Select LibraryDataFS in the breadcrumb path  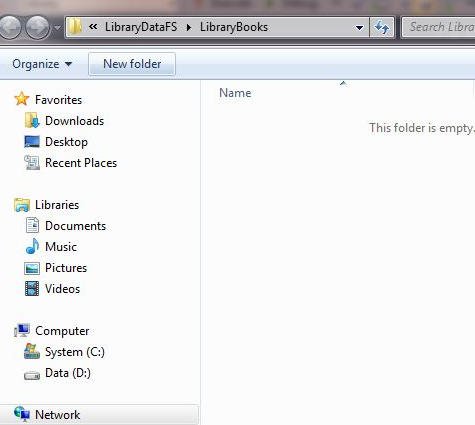click(x=141, y=27)
